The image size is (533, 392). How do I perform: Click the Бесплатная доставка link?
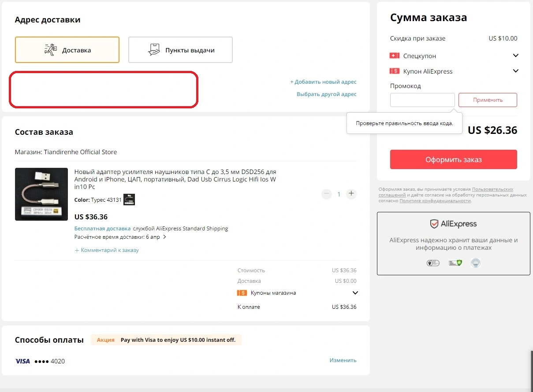coord(102,229)
